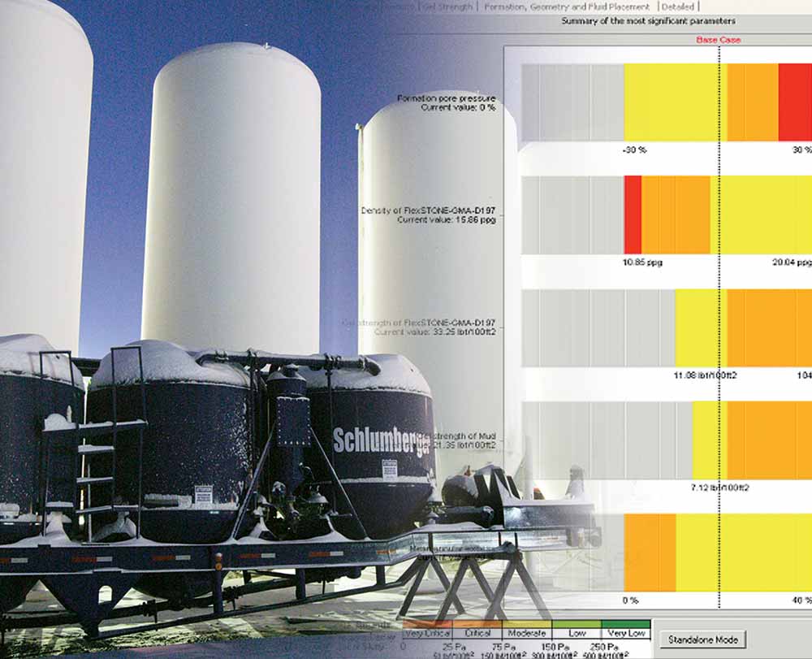Select the yellow "Moderate" legend swatch
Viewport: 812px width, 659px height.
tap(529, 626)
